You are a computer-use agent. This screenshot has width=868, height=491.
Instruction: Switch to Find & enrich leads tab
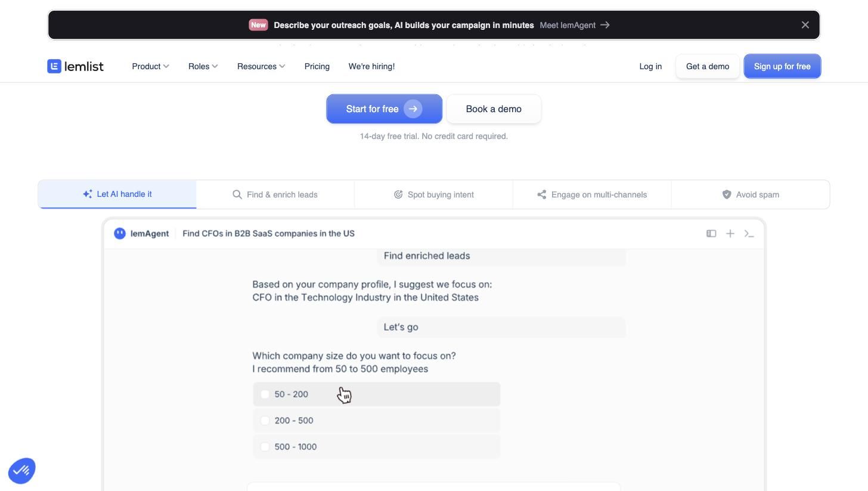[x=275, y=194]
